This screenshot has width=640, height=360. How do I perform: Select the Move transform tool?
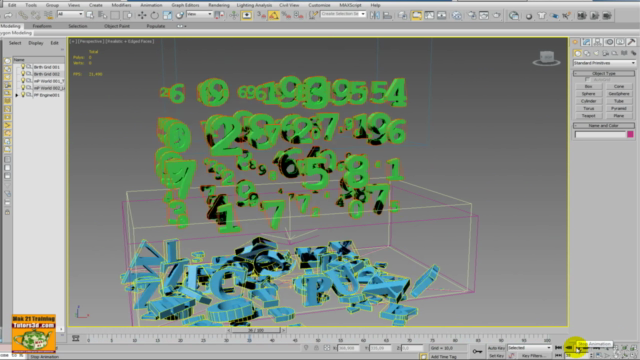point(142,16)
